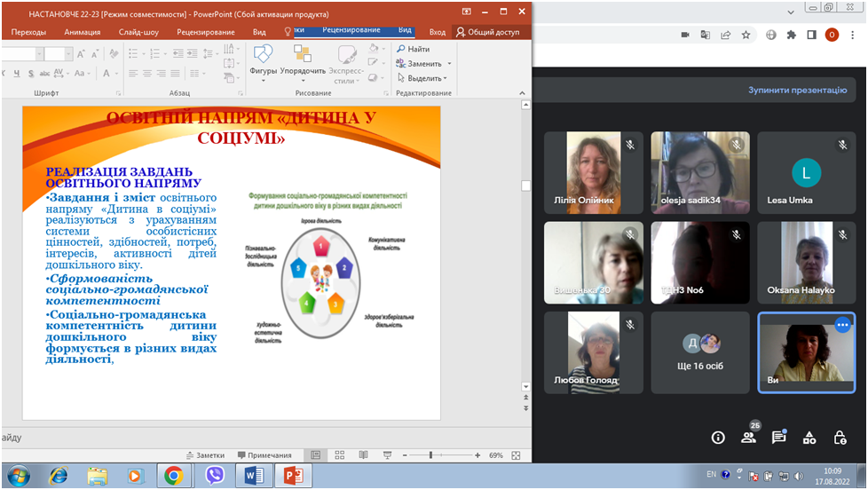Open the Упорядочить arrange menu
The image size is (868, 490).
click(x=303, y=62)
